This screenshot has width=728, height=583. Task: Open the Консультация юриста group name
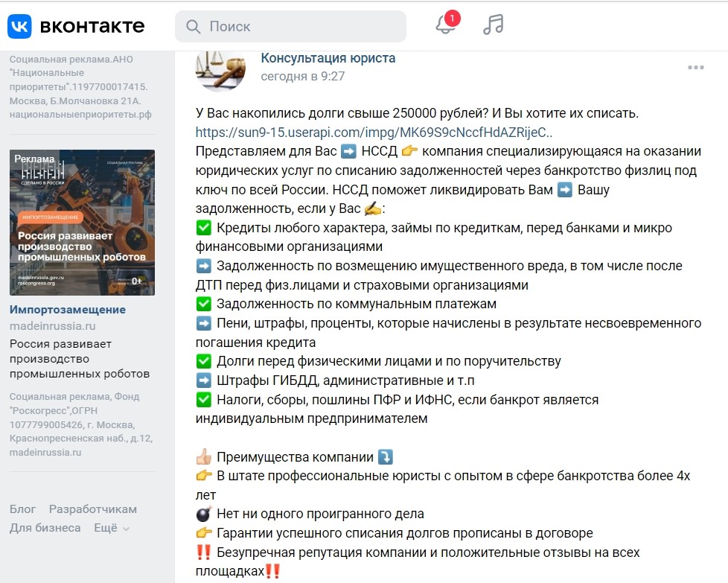[x=328, y=58]
